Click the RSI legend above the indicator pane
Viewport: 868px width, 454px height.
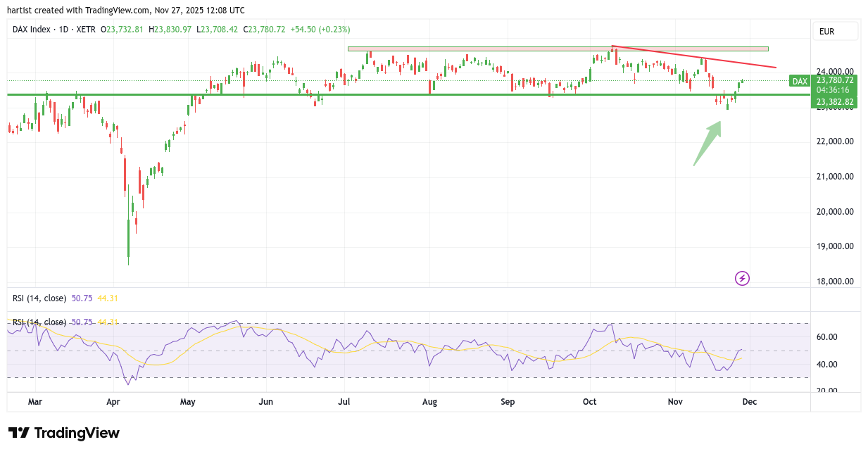39,298
